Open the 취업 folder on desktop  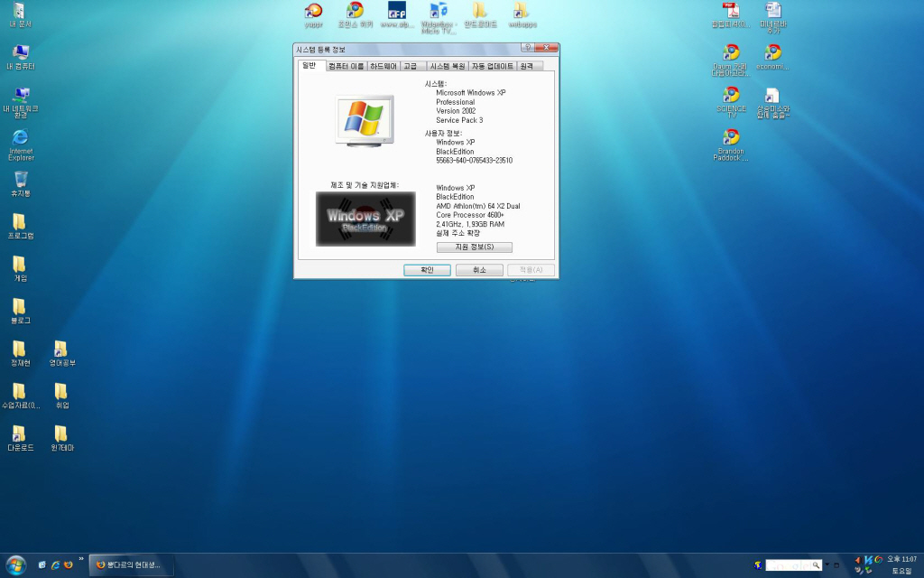point(62,396)
